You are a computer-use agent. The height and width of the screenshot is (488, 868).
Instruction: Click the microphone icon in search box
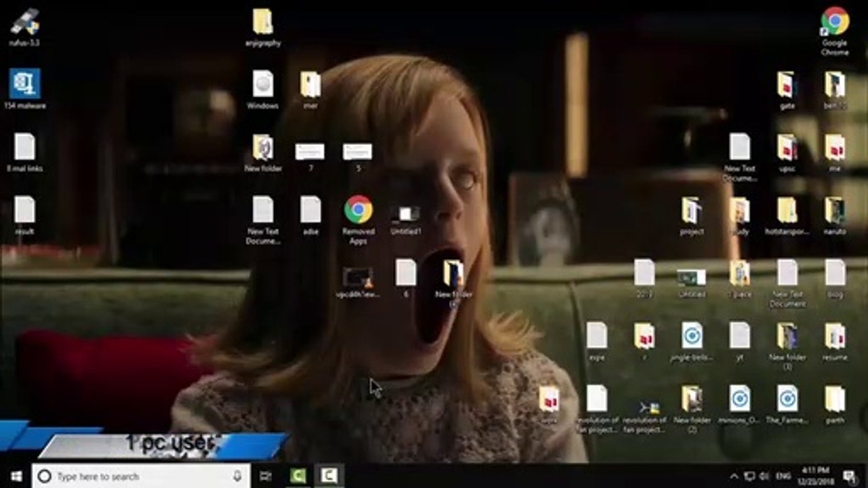coord(237,476)
